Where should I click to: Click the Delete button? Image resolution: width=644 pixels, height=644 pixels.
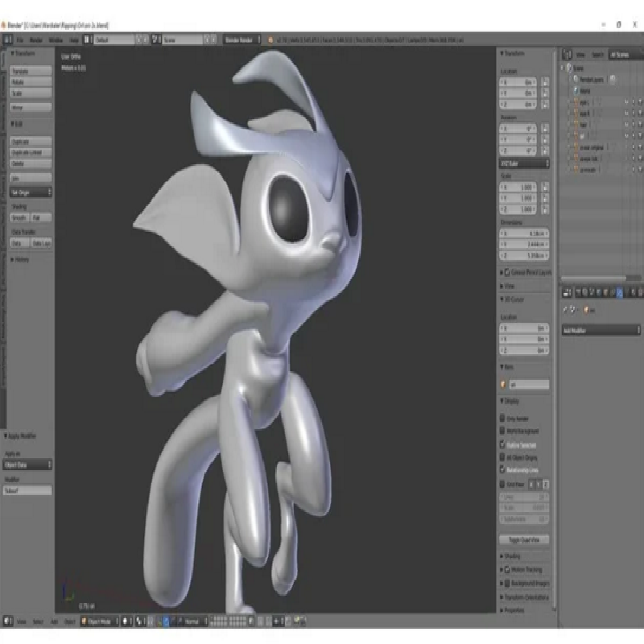click(31, 163)
